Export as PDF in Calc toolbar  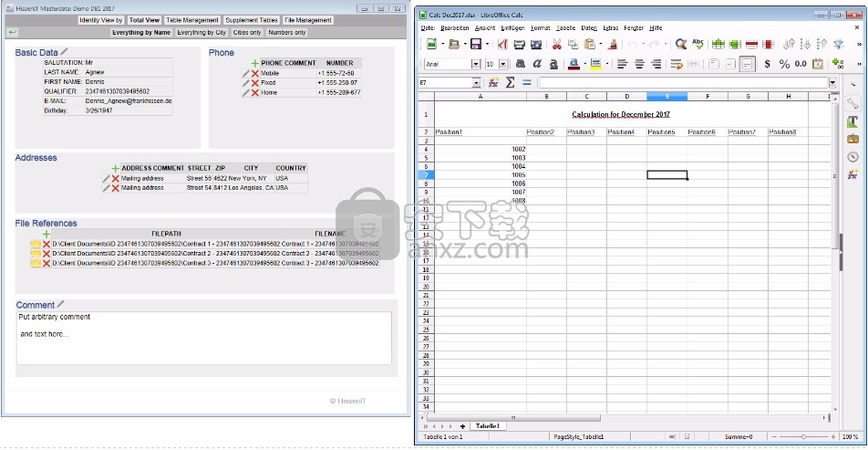click(x=502, y=45)
